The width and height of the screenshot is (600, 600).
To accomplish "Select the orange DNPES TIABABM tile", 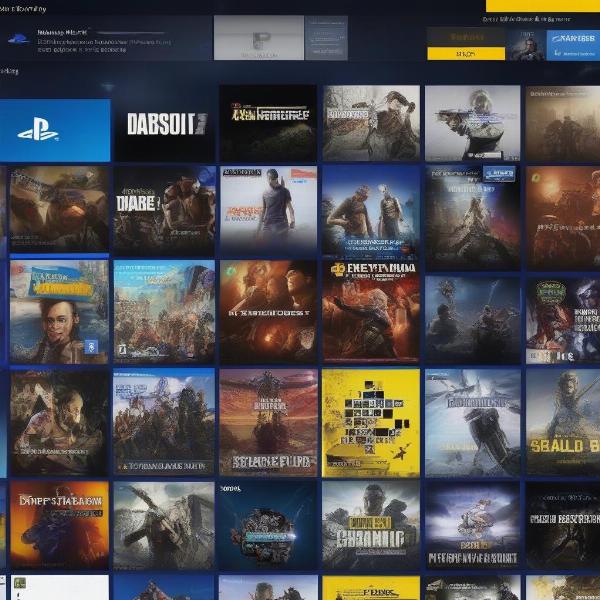I will pyautogui.click(x=59, y=525).
